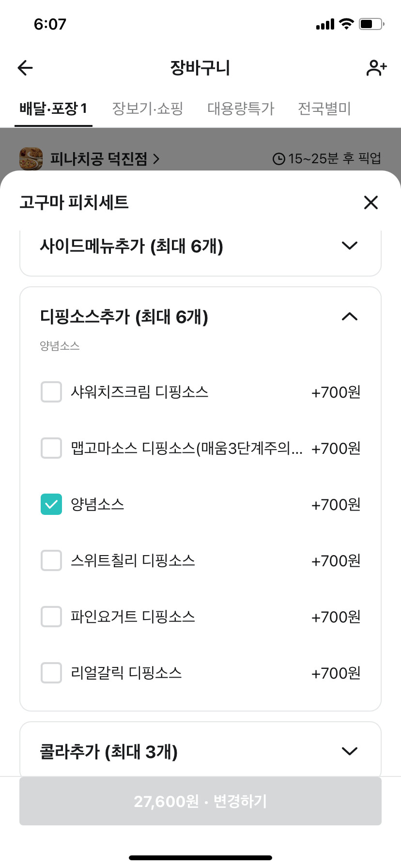Tap the 피나치공 덕진점 store thumbnail
The height and width of the screenshot is (868, 401).
31,158
